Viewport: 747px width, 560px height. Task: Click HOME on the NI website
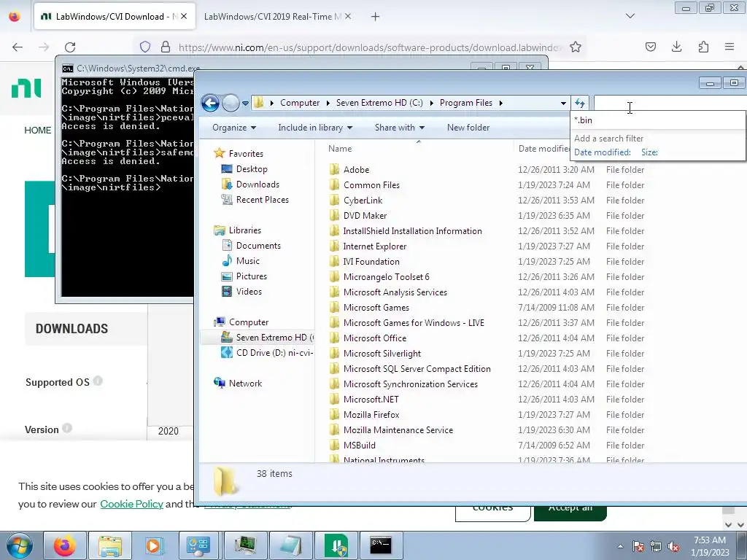click(x=38, y=131)
